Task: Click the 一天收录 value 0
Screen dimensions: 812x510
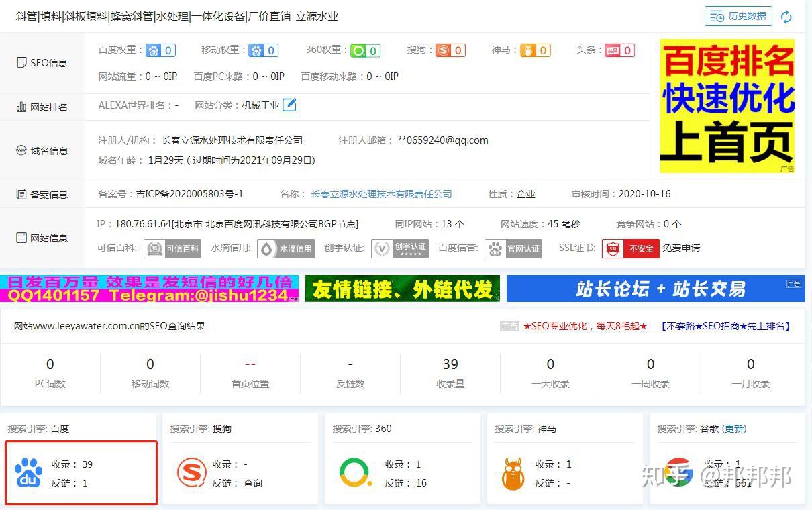Action: [550, 364]
